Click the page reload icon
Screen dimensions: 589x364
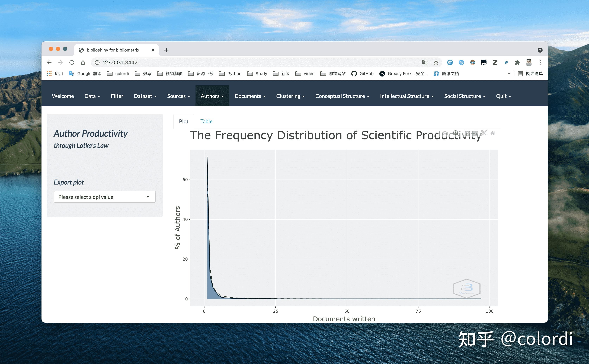pyautogui.click(x=72, y=62)
